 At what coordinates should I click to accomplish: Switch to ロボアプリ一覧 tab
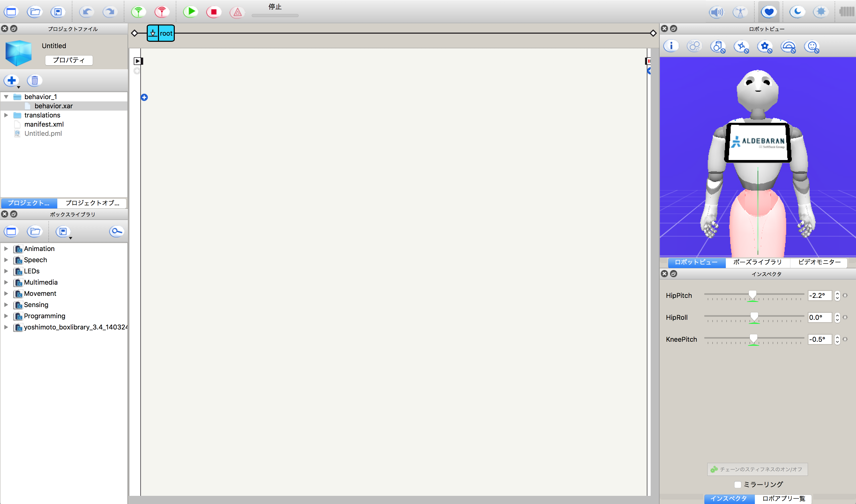coord(783,499)
